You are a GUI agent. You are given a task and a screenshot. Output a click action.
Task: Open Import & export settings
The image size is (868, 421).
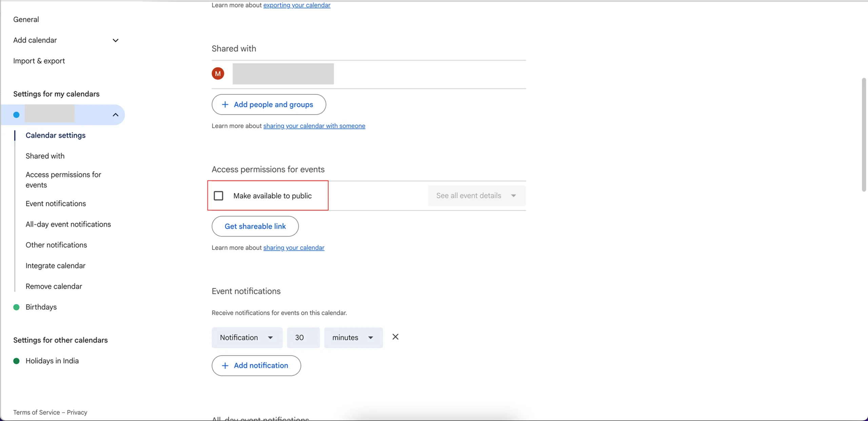(x=39, y=61)
